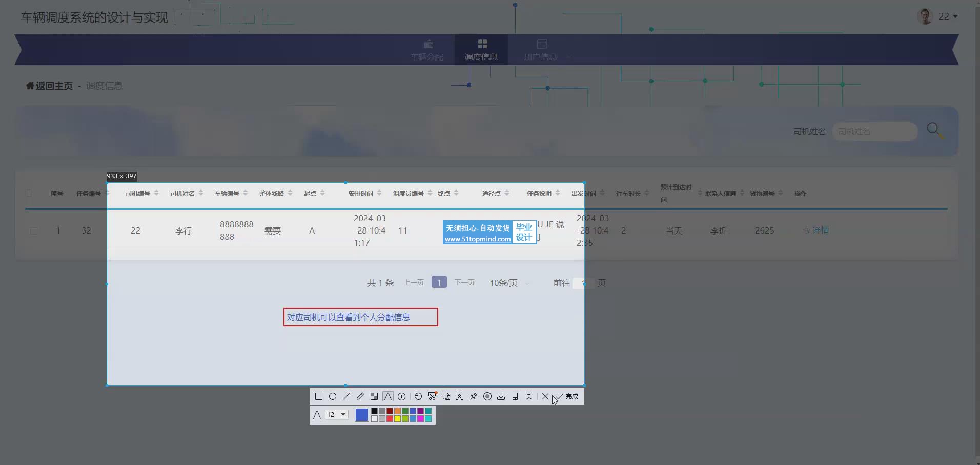Switch to the 调度信息 tab
980x465 pixels.
tap(481, 50)
